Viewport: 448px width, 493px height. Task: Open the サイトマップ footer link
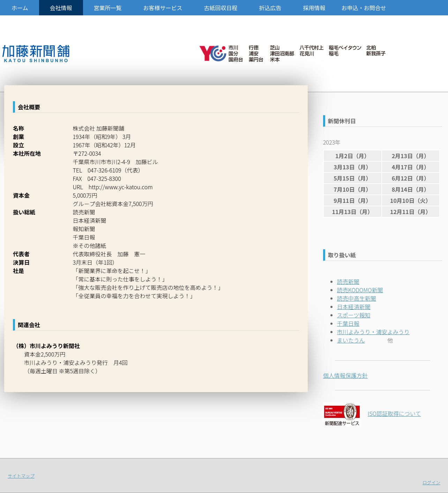tap(21, 476)
